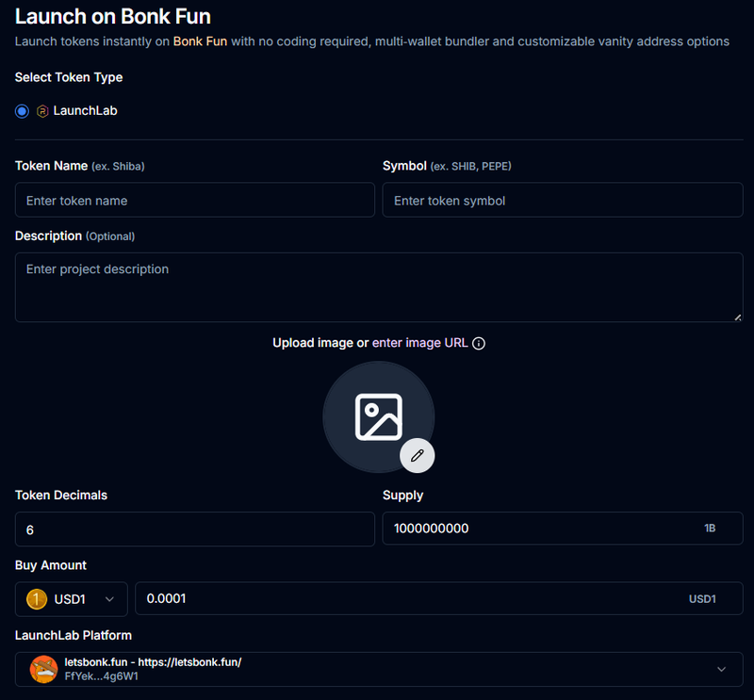The height and width of the screenshot is (700, 754).
Task: Open the letsbonk.fun platform selector
Action: [x=377, y=669]
